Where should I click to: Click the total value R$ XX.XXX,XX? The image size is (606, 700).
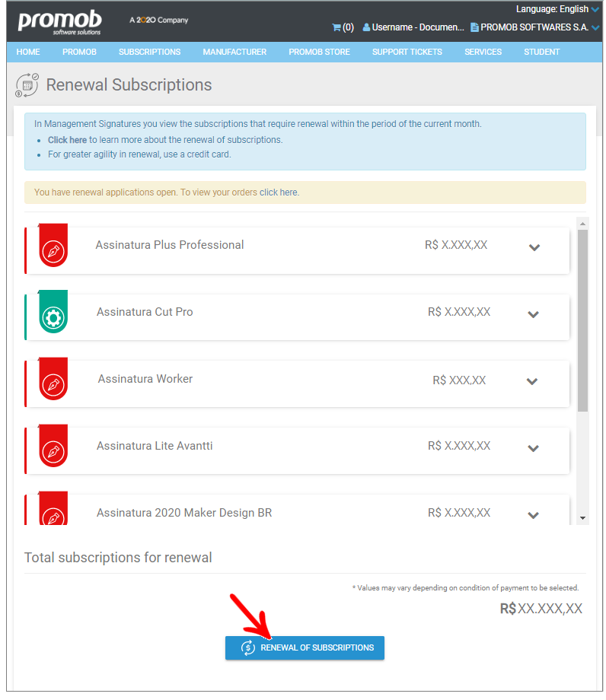541,609
